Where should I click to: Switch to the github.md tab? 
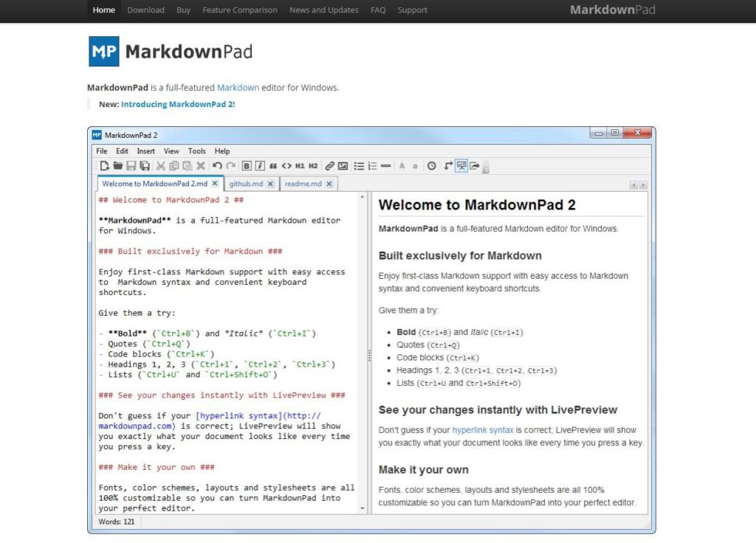[246, 184]
